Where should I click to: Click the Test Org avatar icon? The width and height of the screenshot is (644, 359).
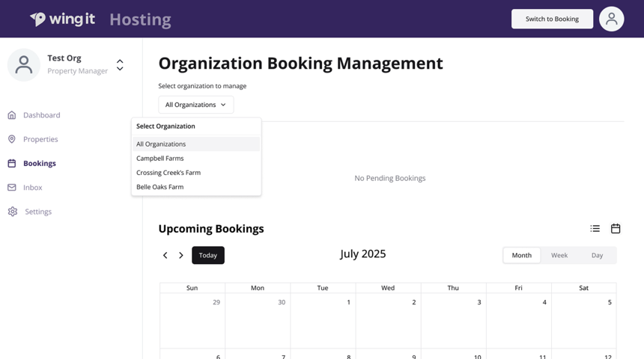click(x=24, y=65)
